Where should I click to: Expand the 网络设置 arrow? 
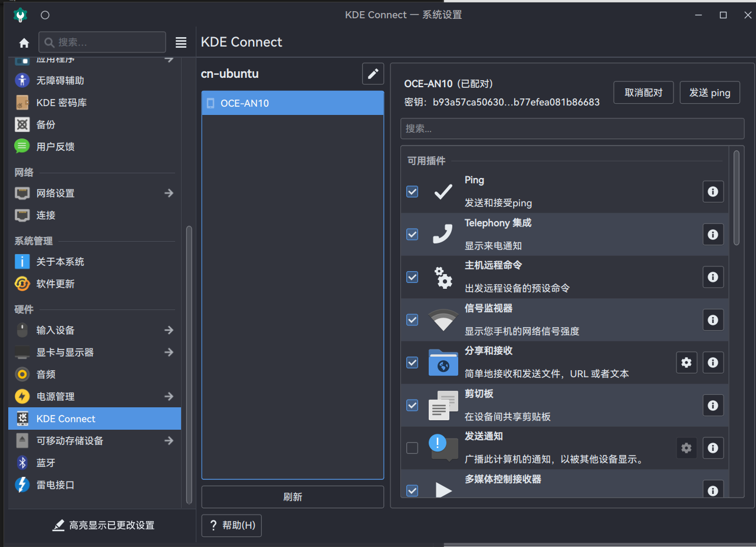pos(169,193)
